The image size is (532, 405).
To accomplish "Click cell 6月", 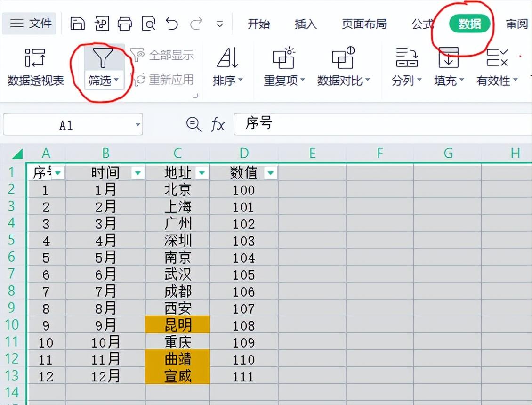I will point(105,274).
